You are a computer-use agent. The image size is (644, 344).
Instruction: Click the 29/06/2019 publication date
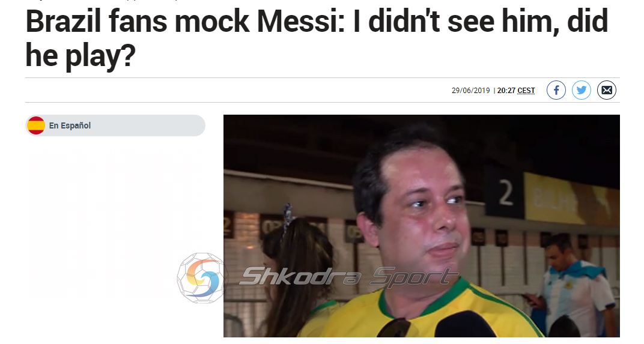coord(470,90)
